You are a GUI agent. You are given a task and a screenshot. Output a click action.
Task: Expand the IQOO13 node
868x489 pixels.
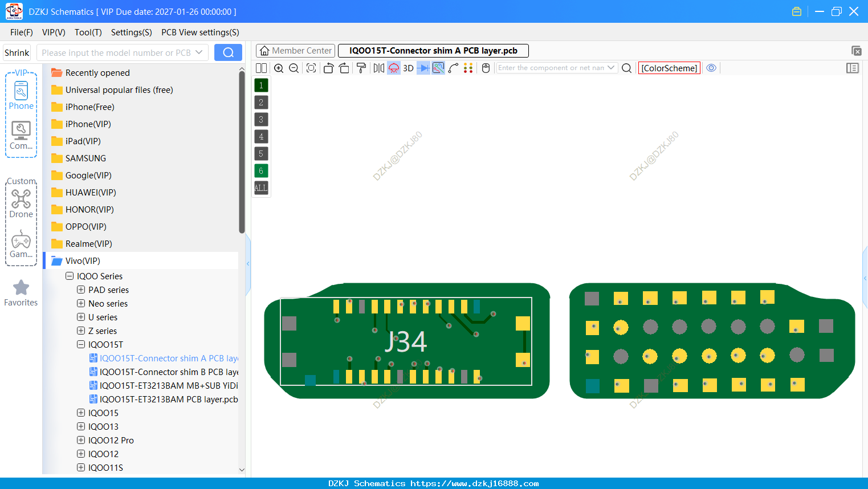click(x=81, y=426)
